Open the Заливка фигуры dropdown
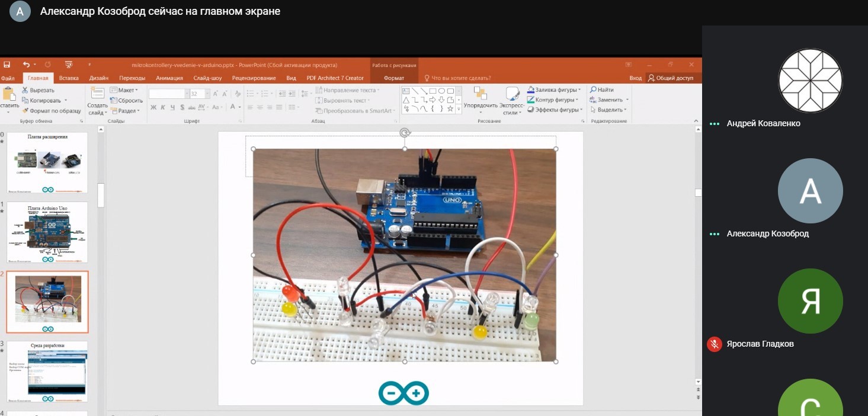Viewport: 868px width, 416px height. [x=553, y=90]
